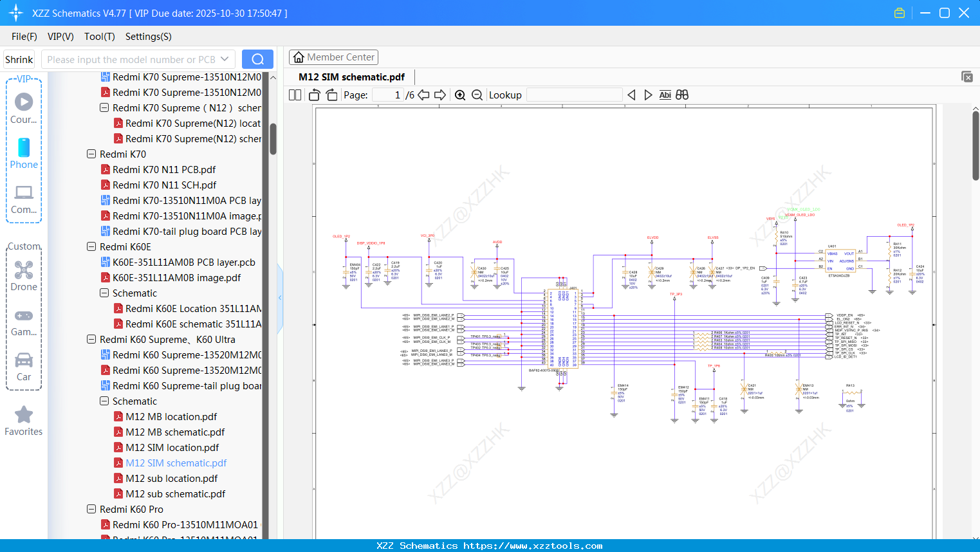
Task: Toggle the dual-window compare mode
Action: pyautogui.click(x=681, y=95)
